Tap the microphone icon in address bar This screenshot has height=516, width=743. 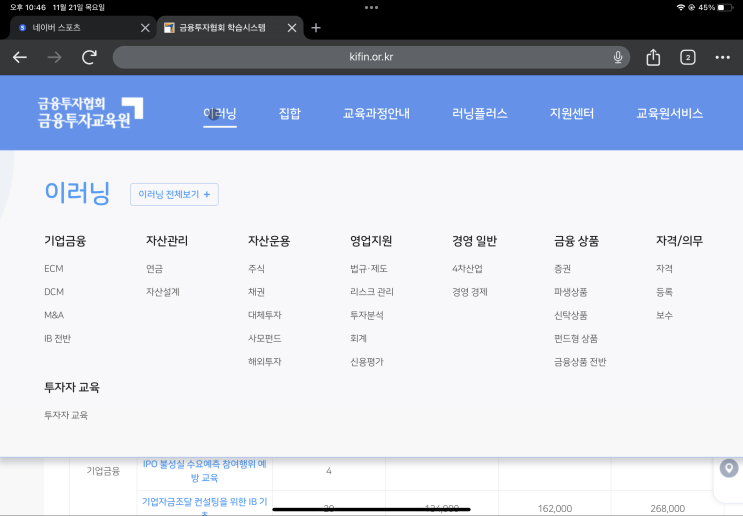click(617, 57)
